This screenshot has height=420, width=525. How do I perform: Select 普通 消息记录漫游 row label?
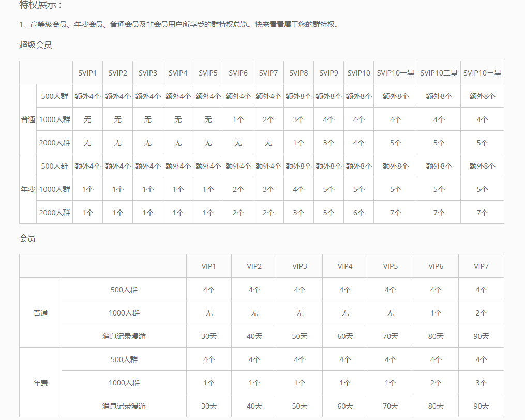tap(124, 336)
